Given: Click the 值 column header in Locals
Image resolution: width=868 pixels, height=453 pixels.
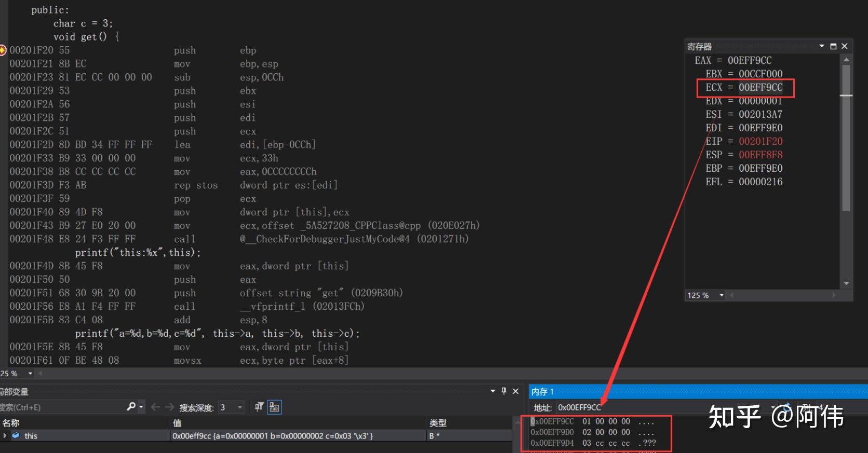Looking at the screenshot, I should click(x=177, y=423).
